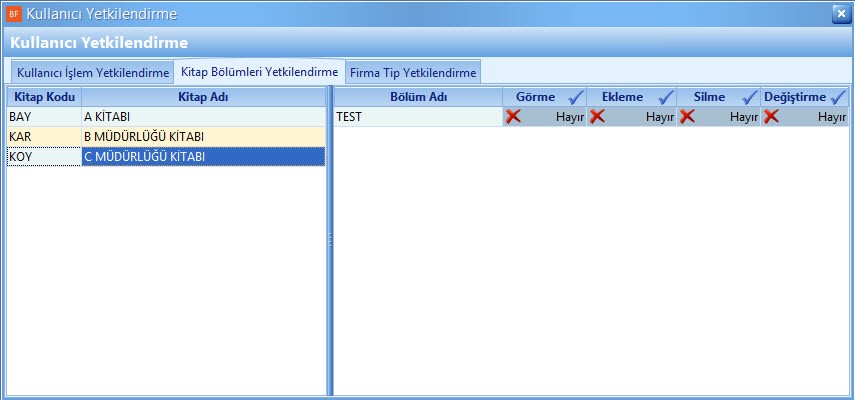Select the A KİTABI row
The width and height of the screenshot is (855, 400).
pyautogui.click(x=203, y=117)
